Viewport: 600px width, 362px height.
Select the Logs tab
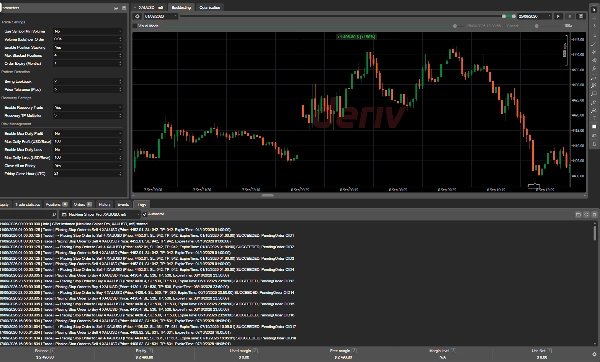coord(142,204)
